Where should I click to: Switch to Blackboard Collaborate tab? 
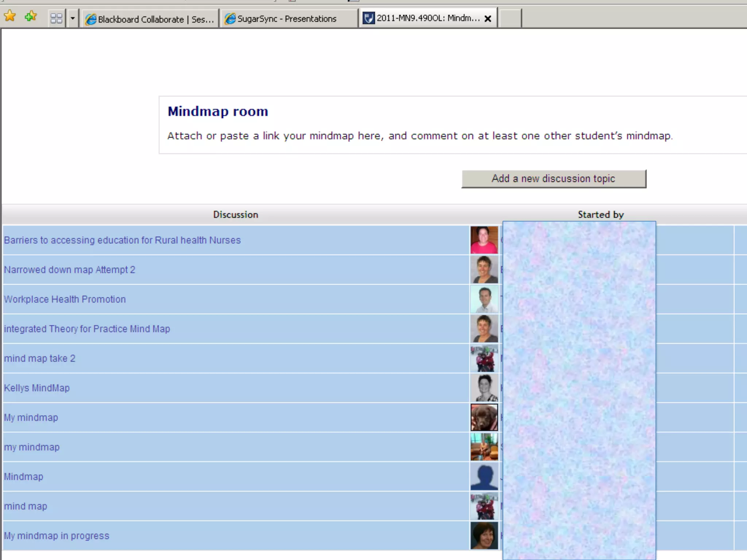(x=150, y=19)
